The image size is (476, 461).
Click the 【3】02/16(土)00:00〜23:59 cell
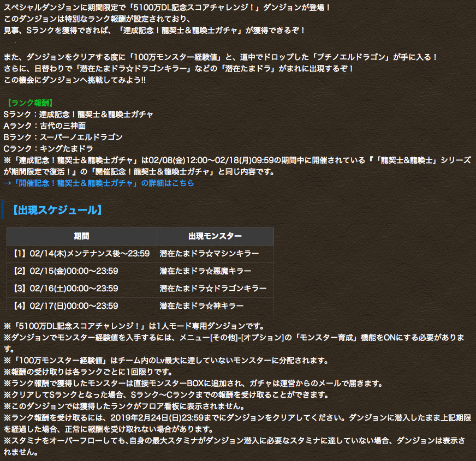point(82,288)
